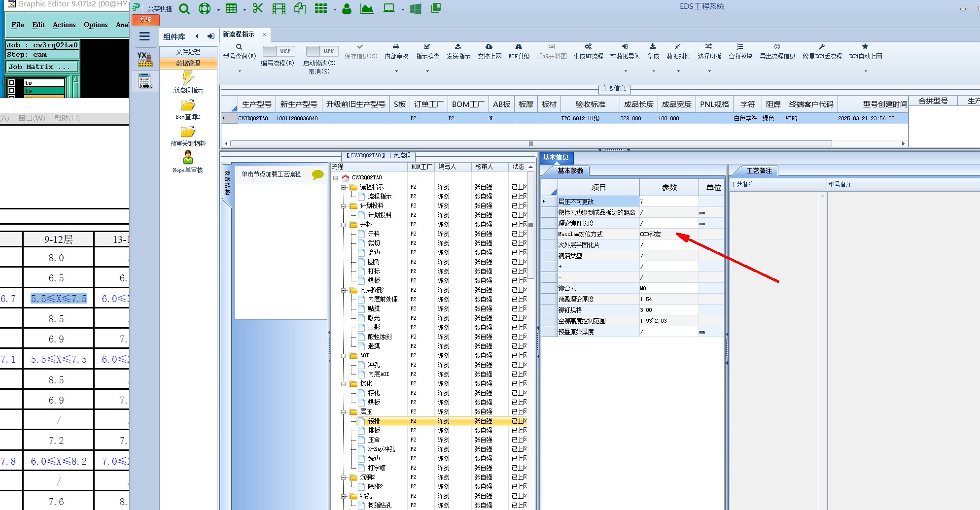Open the Actions menu in Graphic Editor
980x510 pixels.
(64, 25)
